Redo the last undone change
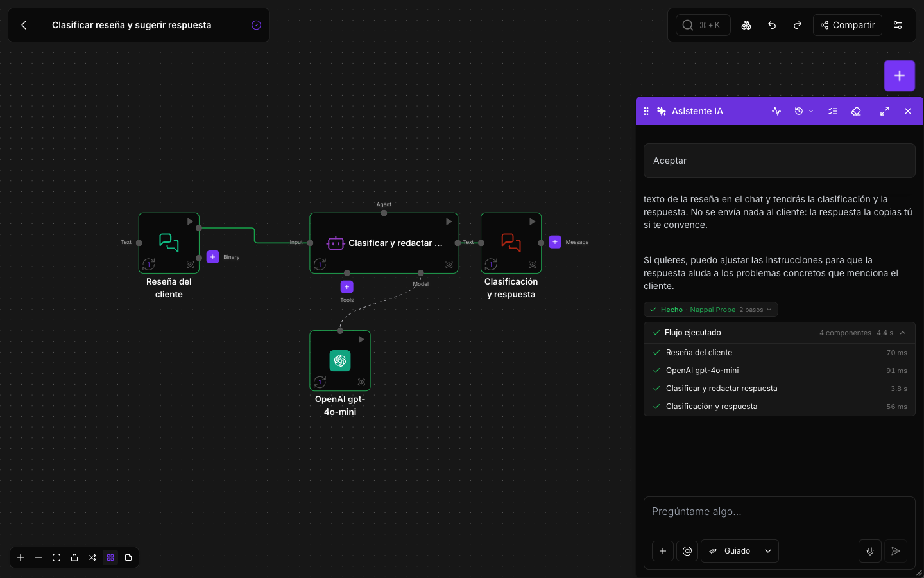 pos(798,25)
